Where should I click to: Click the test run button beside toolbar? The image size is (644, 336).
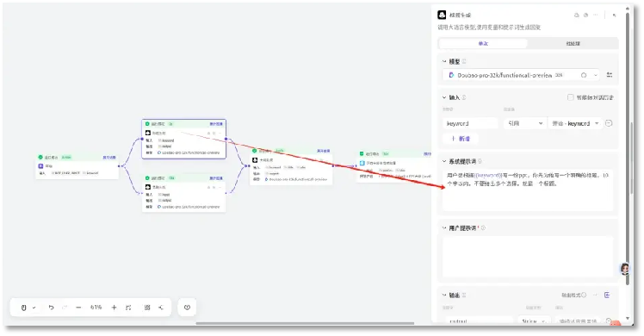188,308
